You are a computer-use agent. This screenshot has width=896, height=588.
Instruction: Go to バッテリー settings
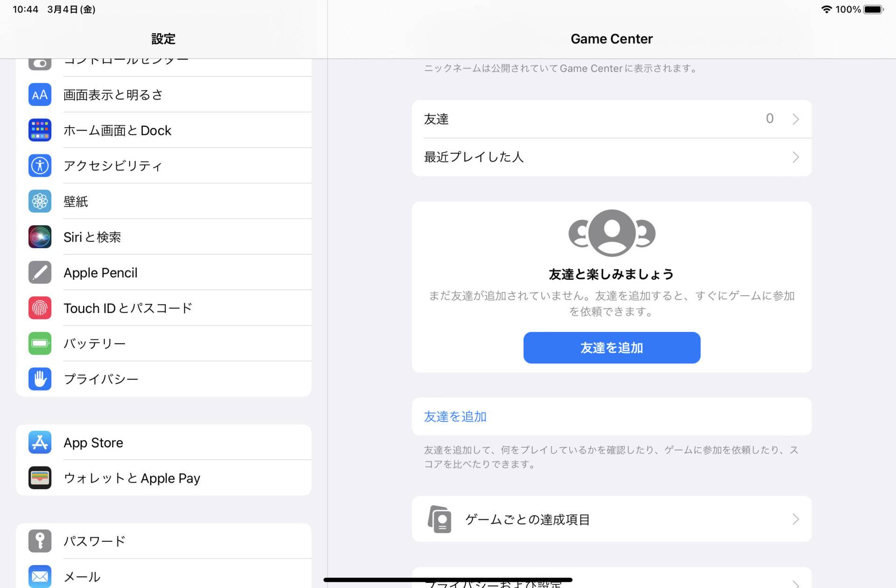[163, 343]
